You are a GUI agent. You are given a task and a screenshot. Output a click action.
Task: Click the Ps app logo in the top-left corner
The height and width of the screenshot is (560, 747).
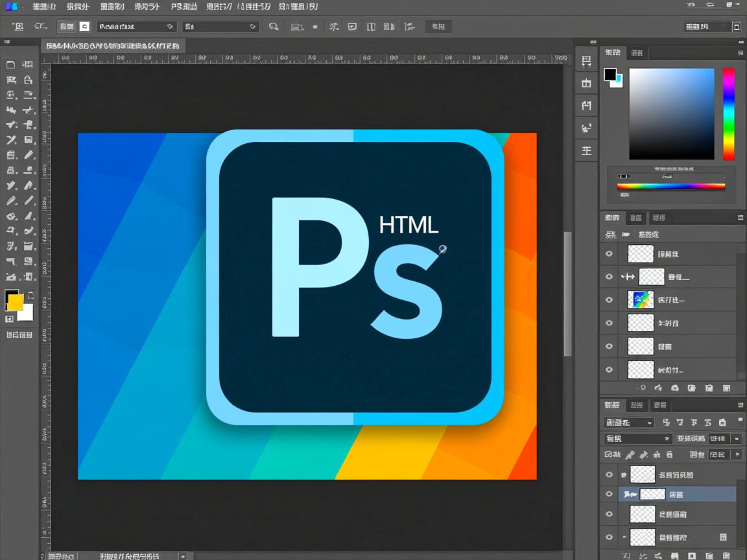click(x=12, y=6)
